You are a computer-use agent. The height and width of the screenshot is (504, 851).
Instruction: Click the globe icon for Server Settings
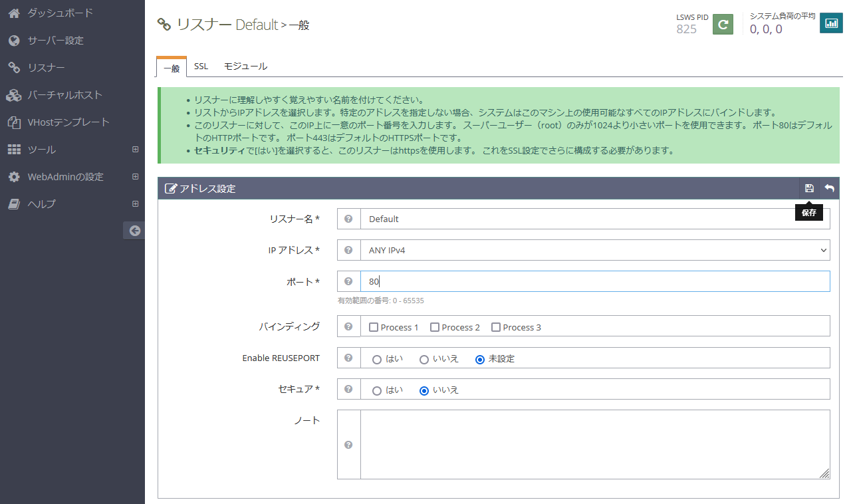(14, 41)
